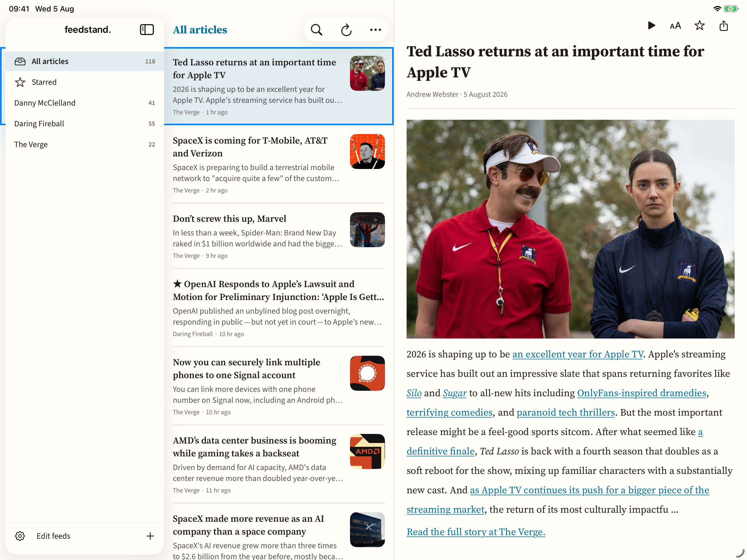Follow the paranoid tech thrillers link

coord(566,412)
